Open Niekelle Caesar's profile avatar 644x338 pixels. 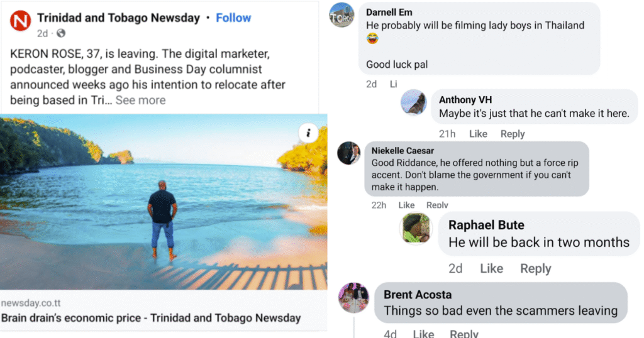click(x=348, y=153)
